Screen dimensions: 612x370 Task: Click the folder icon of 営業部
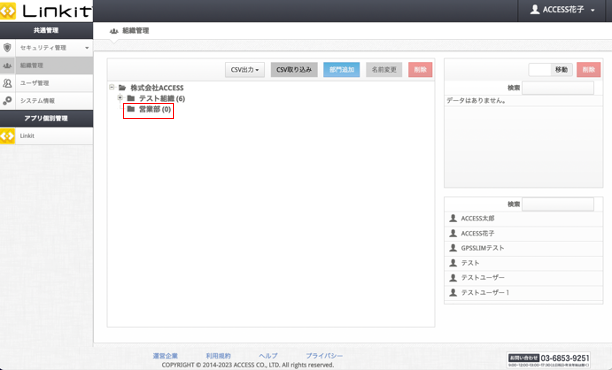point(131,109)
